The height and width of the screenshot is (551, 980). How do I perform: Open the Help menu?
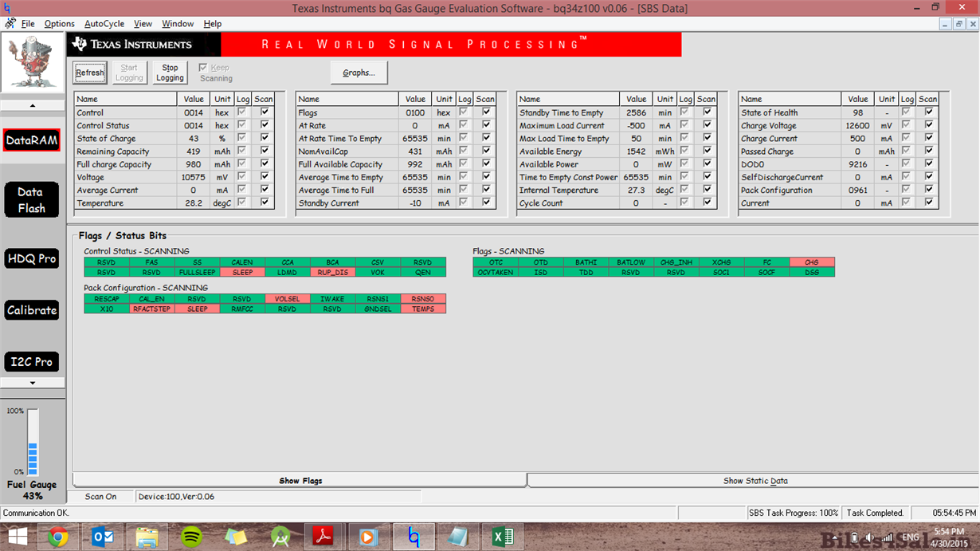tap(213, 24)
